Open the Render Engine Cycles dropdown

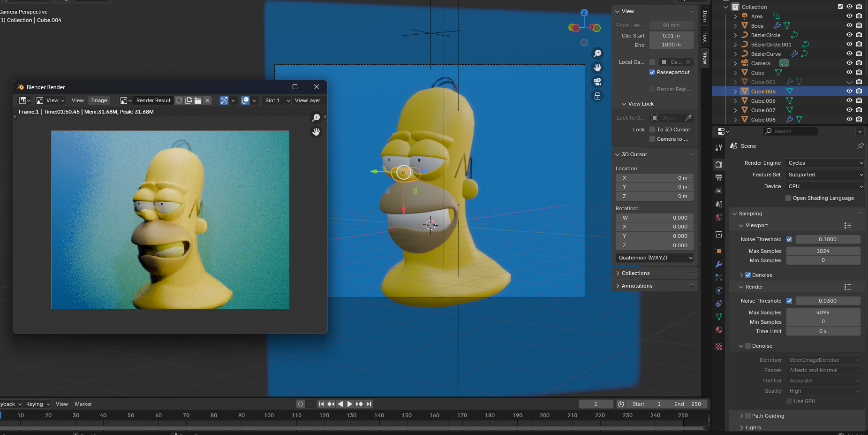tap(825, 163)
